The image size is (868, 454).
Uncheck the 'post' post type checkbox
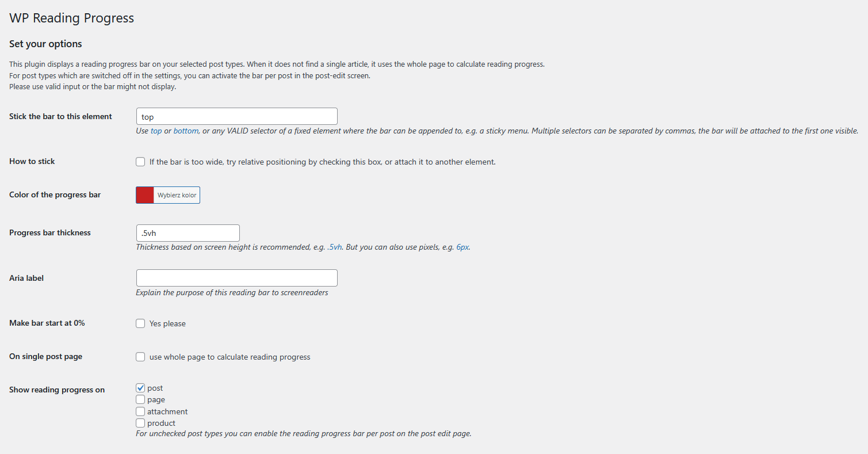(x=140, y=388)
